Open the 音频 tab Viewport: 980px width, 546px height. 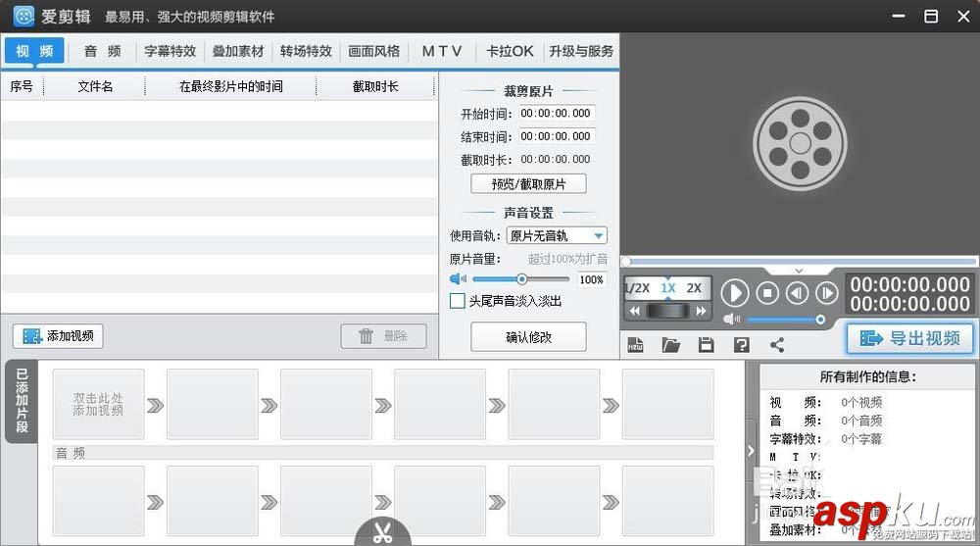click(103, 51)
